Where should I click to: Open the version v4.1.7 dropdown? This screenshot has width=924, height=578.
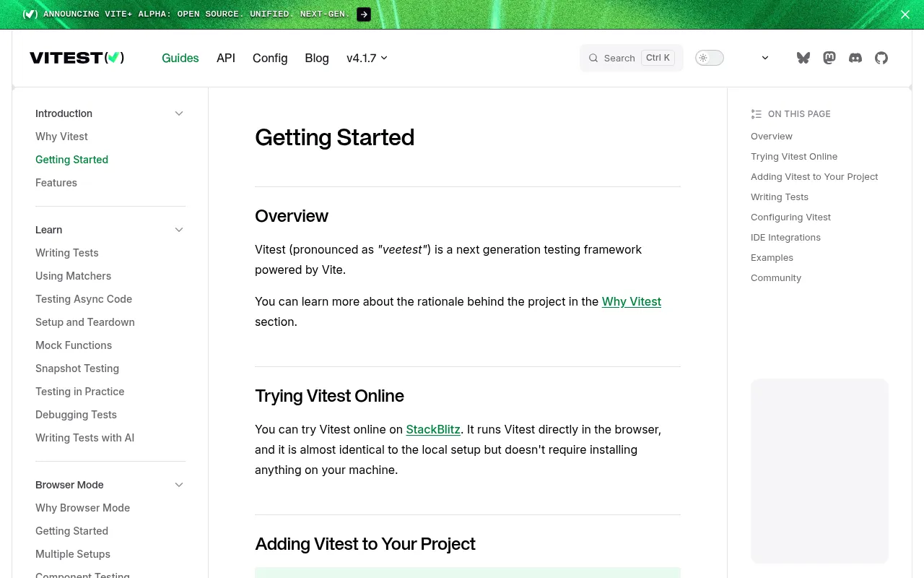click(x=367, y=58)
